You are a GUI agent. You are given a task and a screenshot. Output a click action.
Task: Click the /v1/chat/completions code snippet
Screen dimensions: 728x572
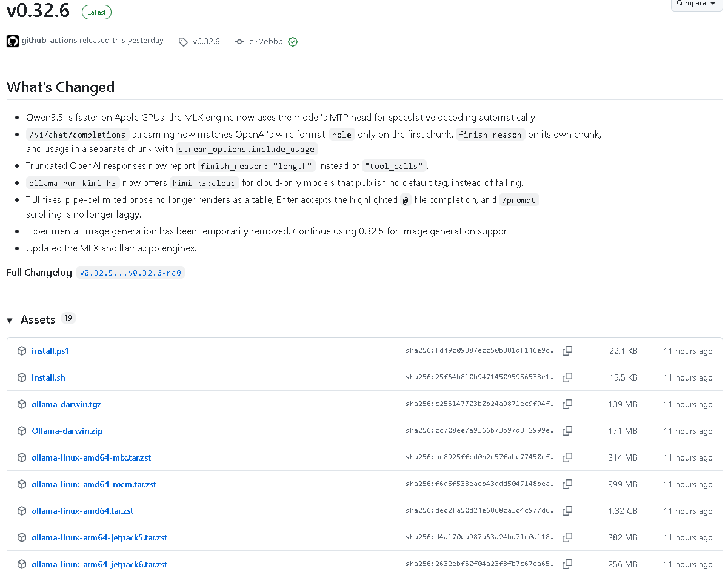[78, 135]
